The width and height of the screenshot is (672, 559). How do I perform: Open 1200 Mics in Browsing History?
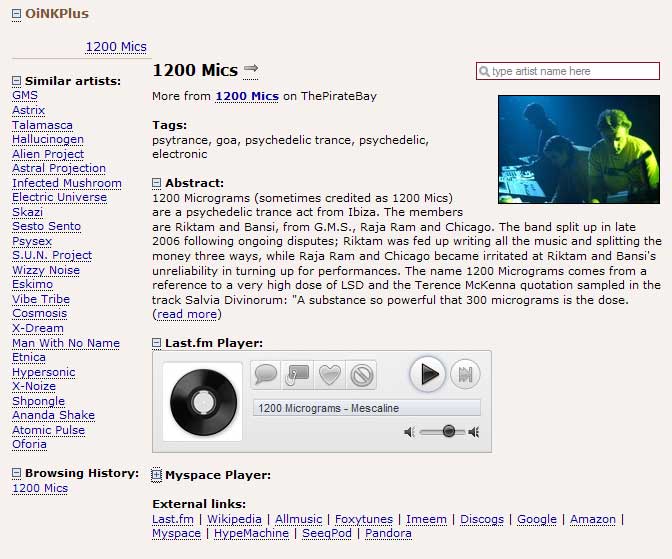point(40,488)
